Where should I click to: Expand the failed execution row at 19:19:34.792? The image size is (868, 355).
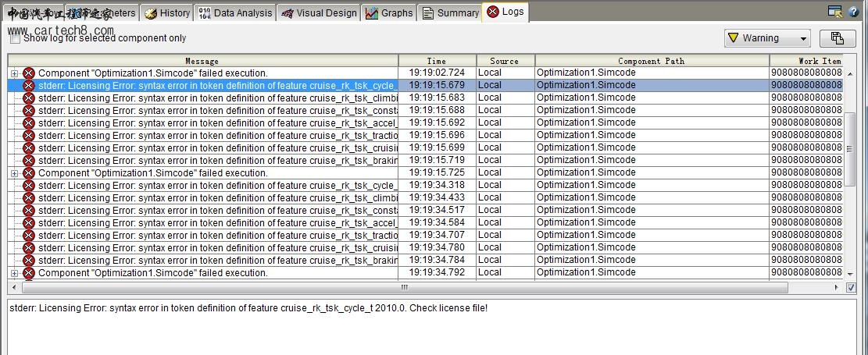click(14, 273)
